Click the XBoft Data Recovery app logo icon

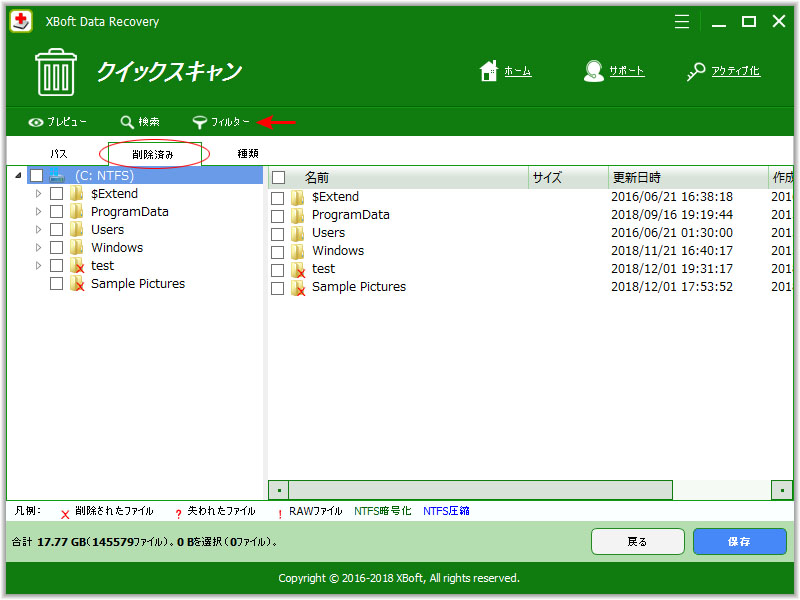point(21,21)
